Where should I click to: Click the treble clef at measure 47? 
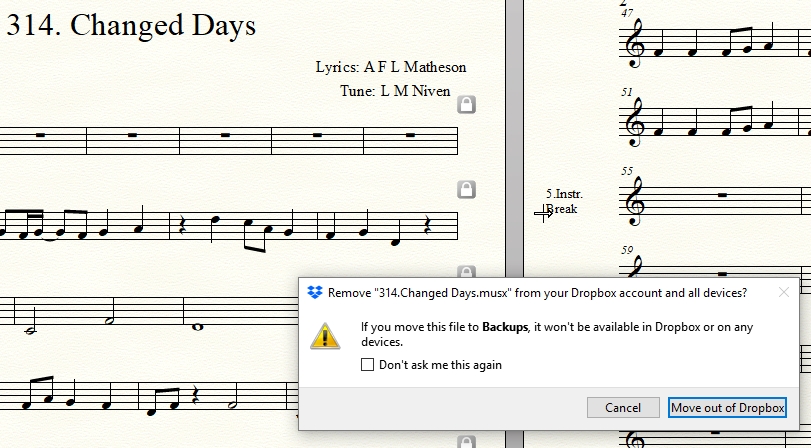pos(634,45)
